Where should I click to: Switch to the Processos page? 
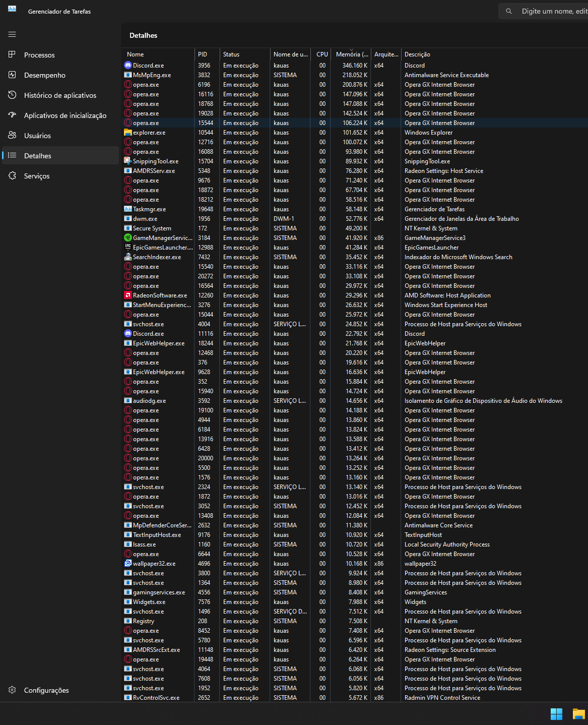point(60,55)
